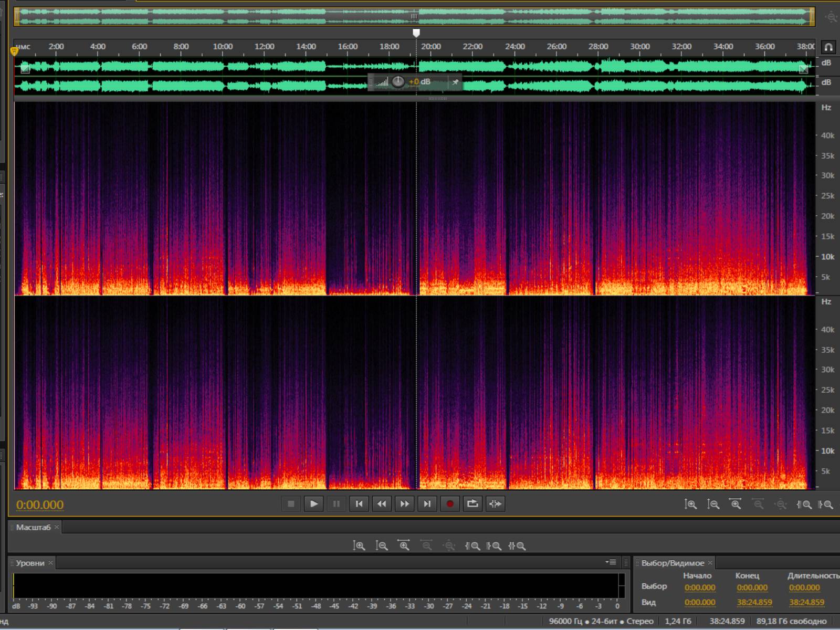
Task: Start playback with the Play button
Action: (313, 504)
